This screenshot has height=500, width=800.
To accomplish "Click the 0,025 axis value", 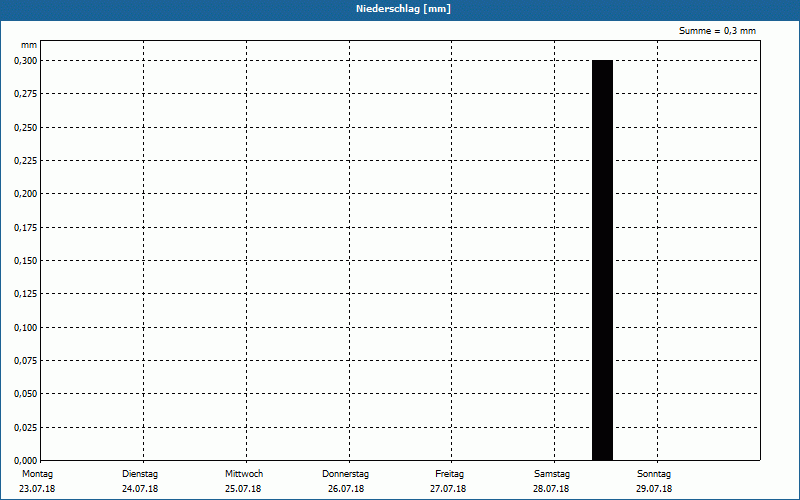I will coord(26,428).
